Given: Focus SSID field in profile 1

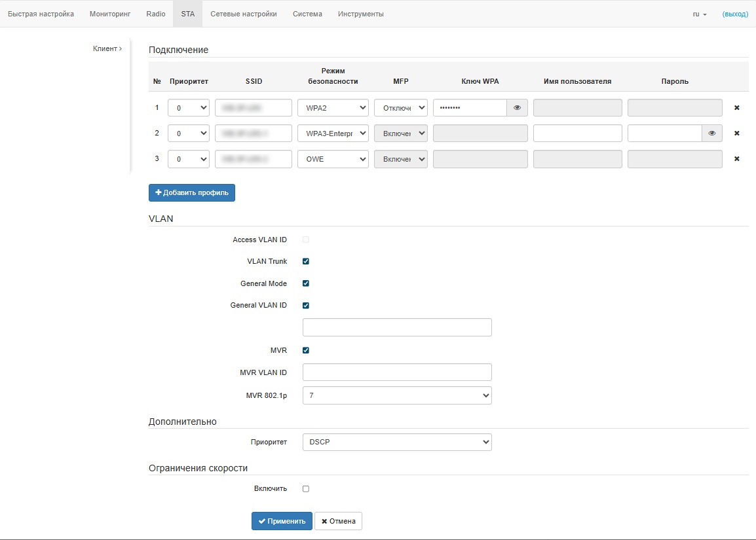Looking at the screenshot, I should pyautogui.click(x=254, y=108).
